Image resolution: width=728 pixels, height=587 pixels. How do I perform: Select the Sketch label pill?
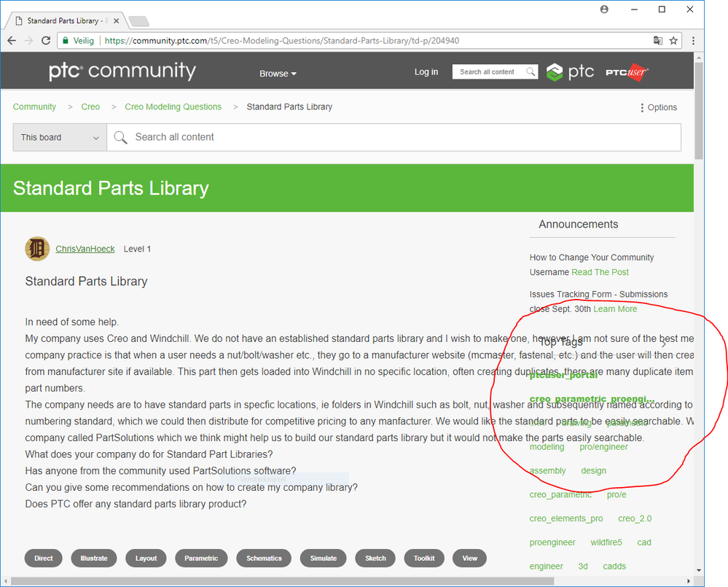[375, 559]
